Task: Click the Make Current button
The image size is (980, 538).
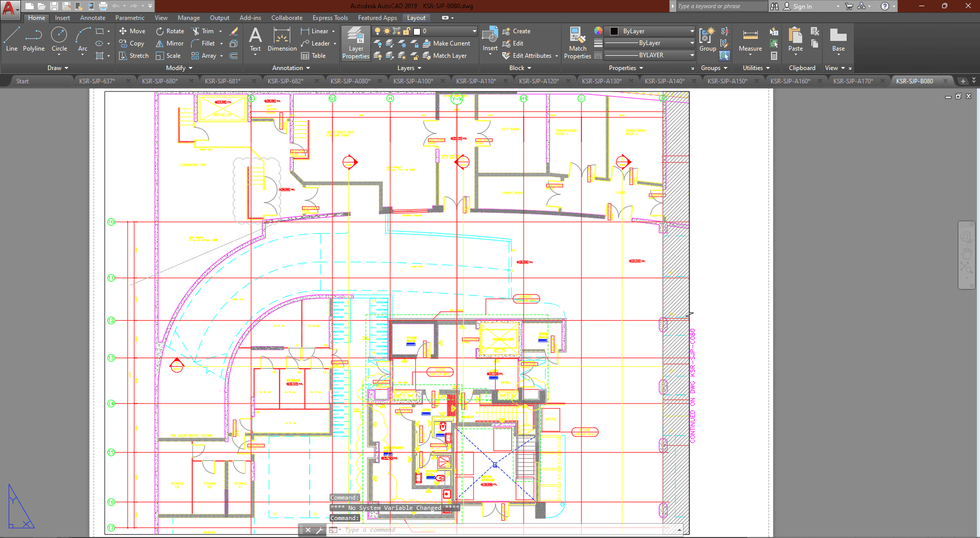Action: 446,43
